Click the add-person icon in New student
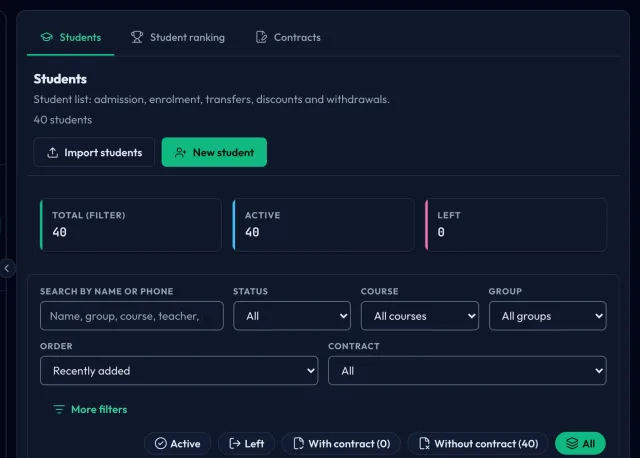The width and height of the screenshot is (640, 458). (x=180, y=153)
